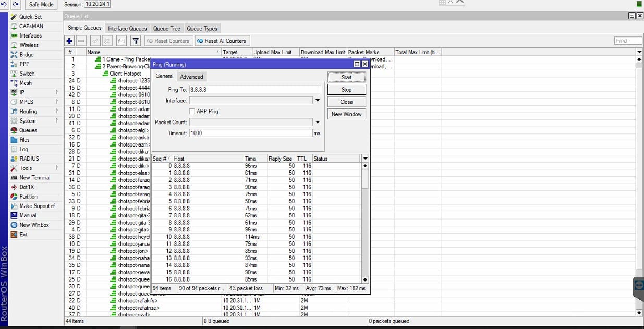This screenshot has width=644, height=329.
Task: Click the Redo arrow icon
Action: 16,4
